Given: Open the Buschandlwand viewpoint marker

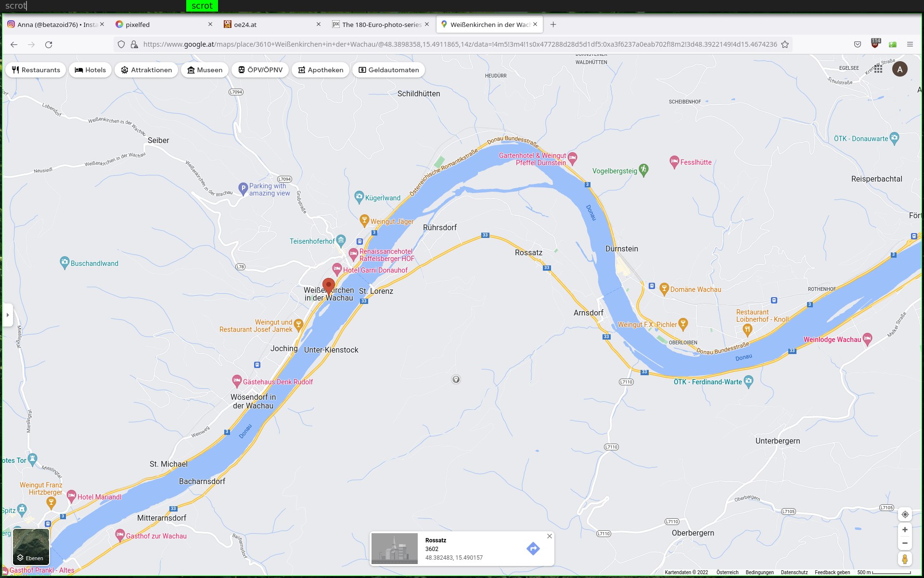Looking at the screenshot, I should pyautogui.click(x=64, y=263).
